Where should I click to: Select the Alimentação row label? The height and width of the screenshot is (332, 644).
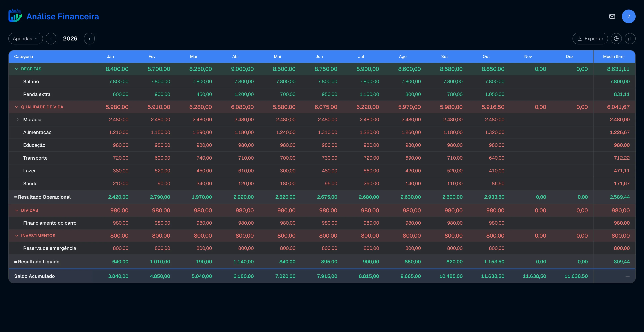(x=37, y=133)
